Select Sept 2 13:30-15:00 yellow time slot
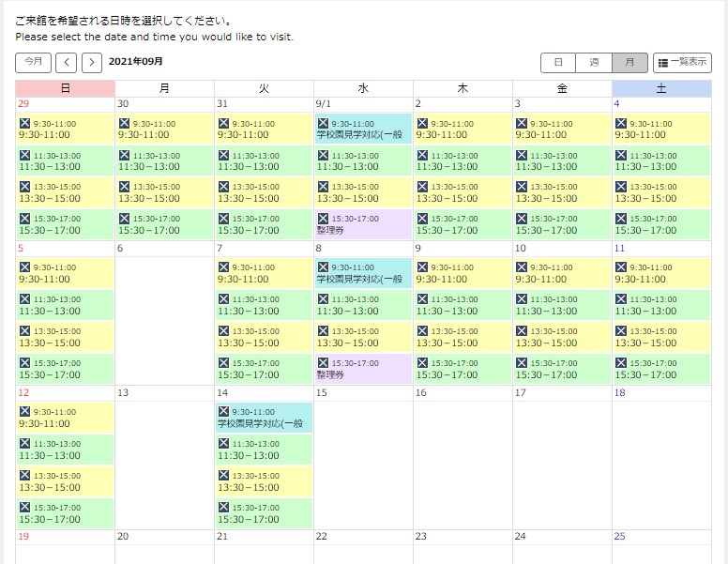 click(x=463, y=192)
